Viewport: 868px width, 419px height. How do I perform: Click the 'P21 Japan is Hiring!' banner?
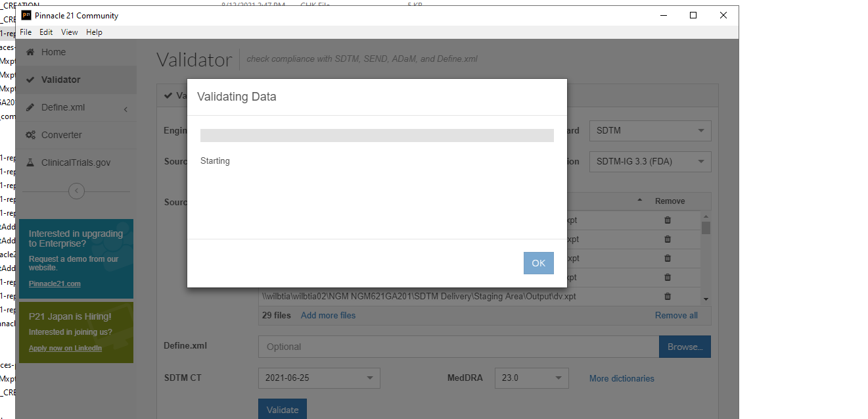76,332
